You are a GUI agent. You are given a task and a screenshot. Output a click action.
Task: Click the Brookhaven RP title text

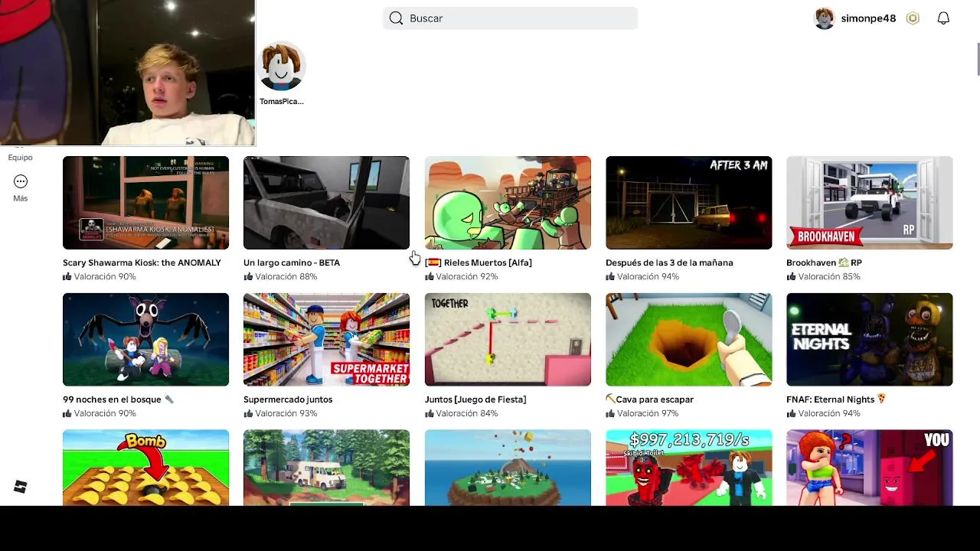(x=824, y=262)
